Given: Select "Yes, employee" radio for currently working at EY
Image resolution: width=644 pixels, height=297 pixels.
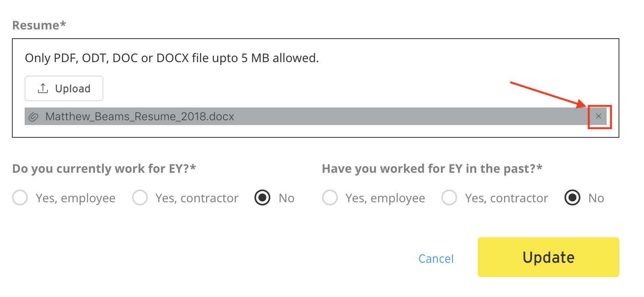Looking at the screenshot, I should click(20, 197).
